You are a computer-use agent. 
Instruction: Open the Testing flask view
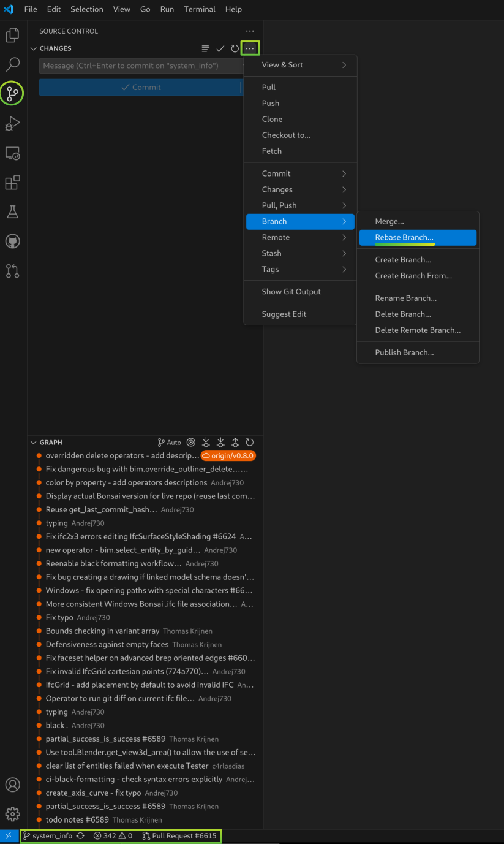tap(13, 211)
